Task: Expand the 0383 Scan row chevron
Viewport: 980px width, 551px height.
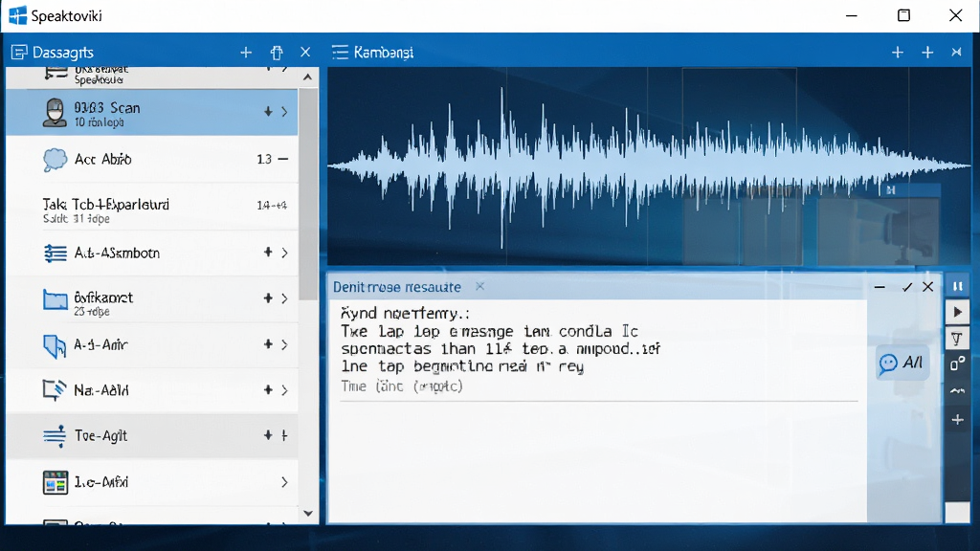Action: coord(285,112)
